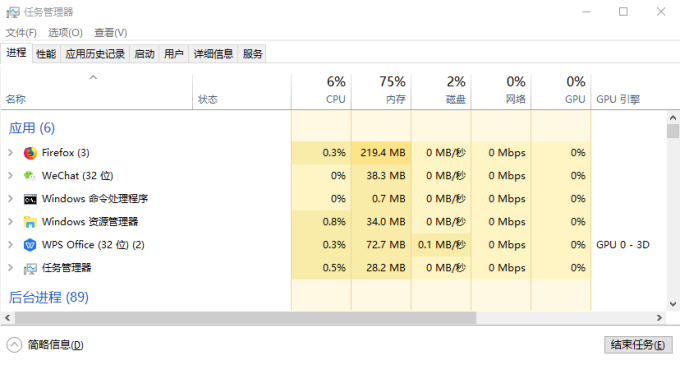Sort by the GPU 引擎 column header

618,99
